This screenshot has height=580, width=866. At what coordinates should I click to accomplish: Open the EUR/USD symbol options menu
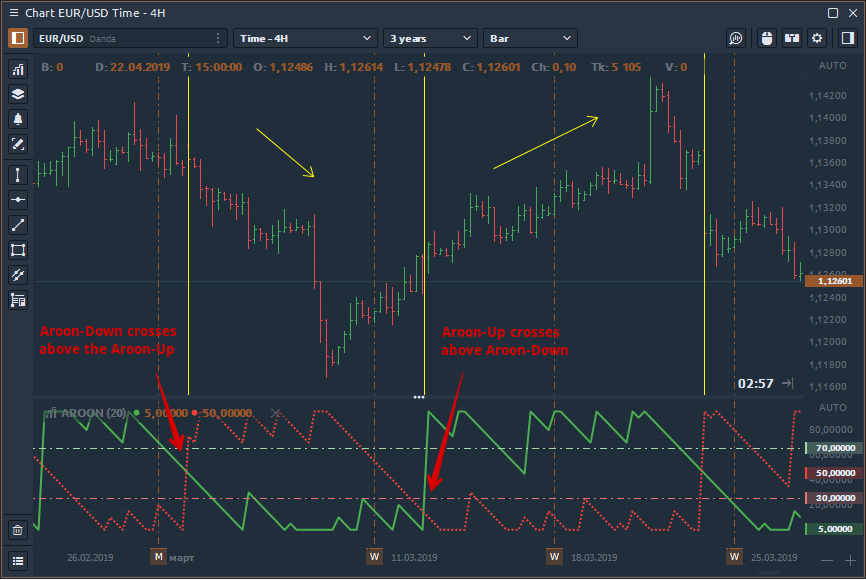tap(218, 38)
